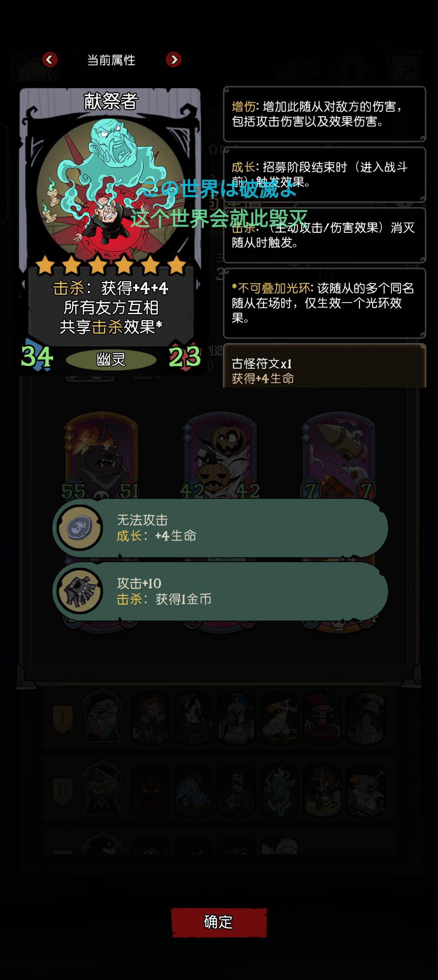Viewport: 438px width, 980px height.
Task: Tap the 不可叠加光环 explanation box
Action: [x=324, y=303]
